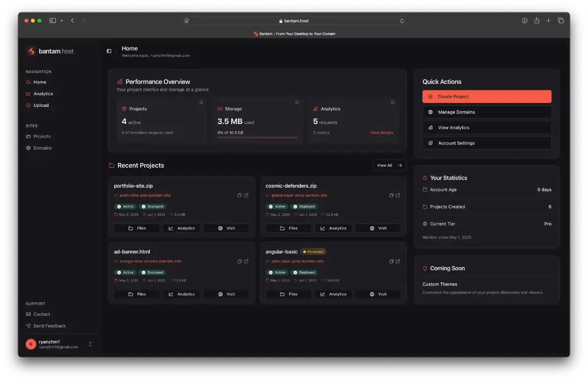Open Safari tab group dropdown arrow
588x381 pixels.
tap(61, 21)
